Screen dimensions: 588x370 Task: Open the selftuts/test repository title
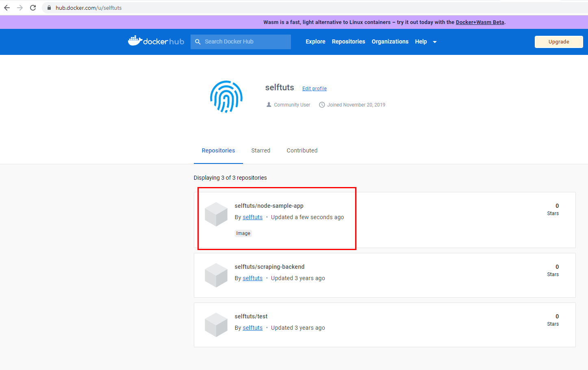pos(251,316)
